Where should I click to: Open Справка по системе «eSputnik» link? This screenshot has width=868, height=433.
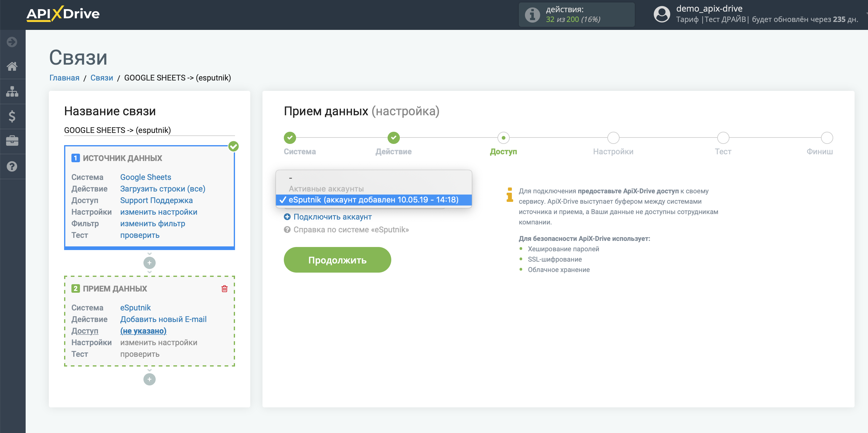[351, 230]
